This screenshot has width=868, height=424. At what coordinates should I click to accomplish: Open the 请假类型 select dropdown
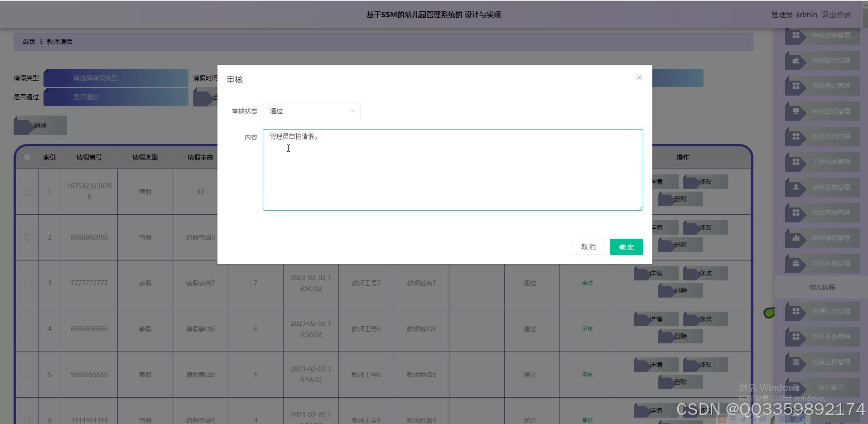[116, 78]
